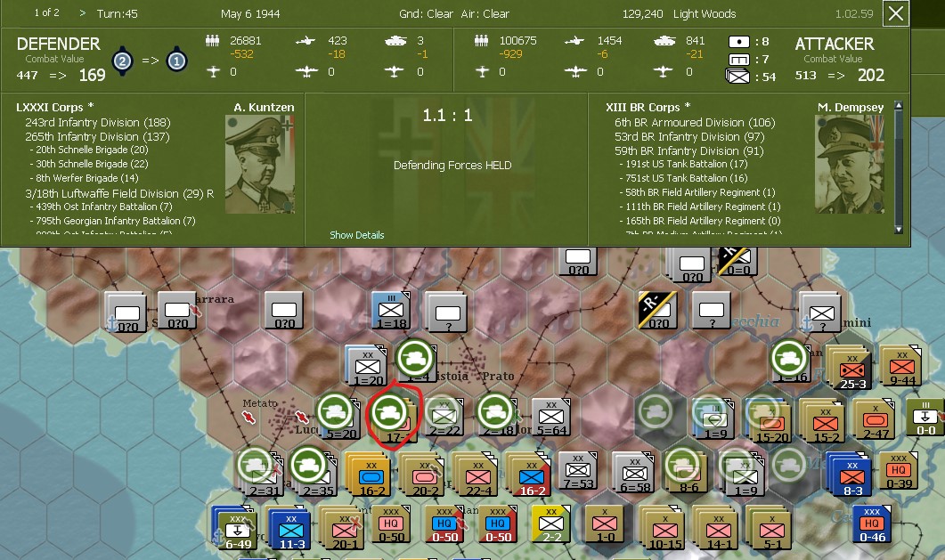Click 'XIII BR Corps *' header
945x560 pixels.
[648, 107]
